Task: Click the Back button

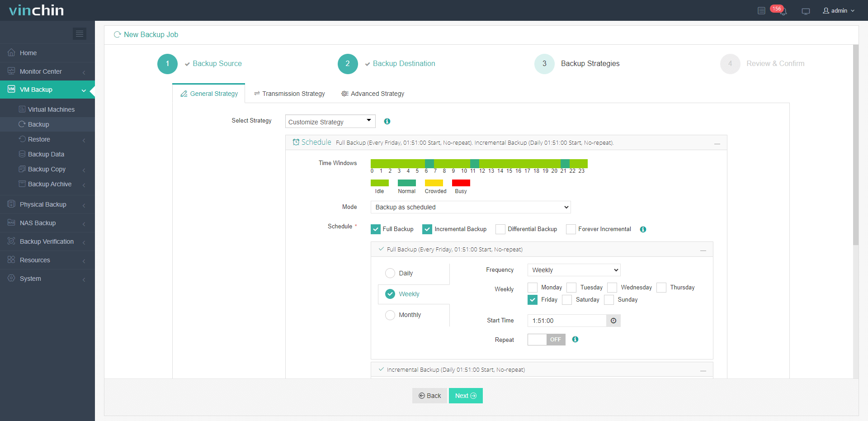Action: (429, 396)
